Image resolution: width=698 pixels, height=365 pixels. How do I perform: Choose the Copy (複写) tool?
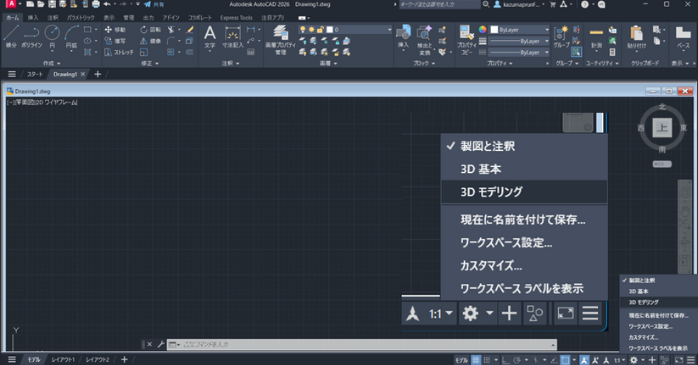coord(115,41)
